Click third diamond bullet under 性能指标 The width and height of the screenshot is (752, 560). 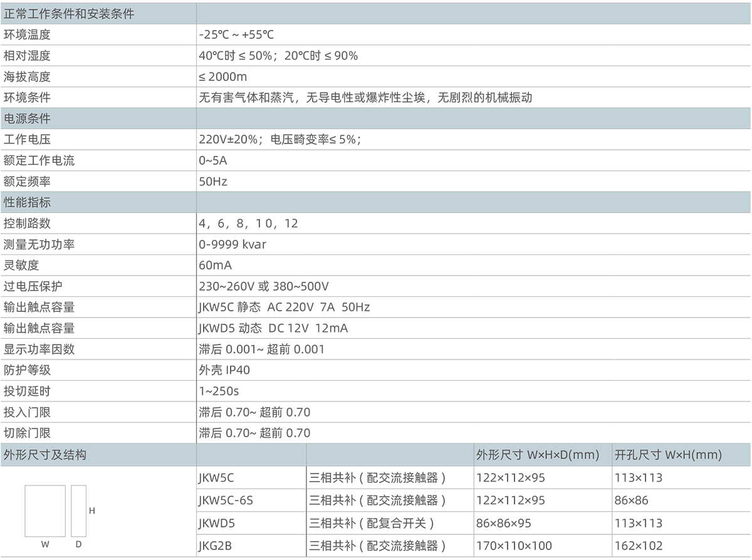coord(193,265)
